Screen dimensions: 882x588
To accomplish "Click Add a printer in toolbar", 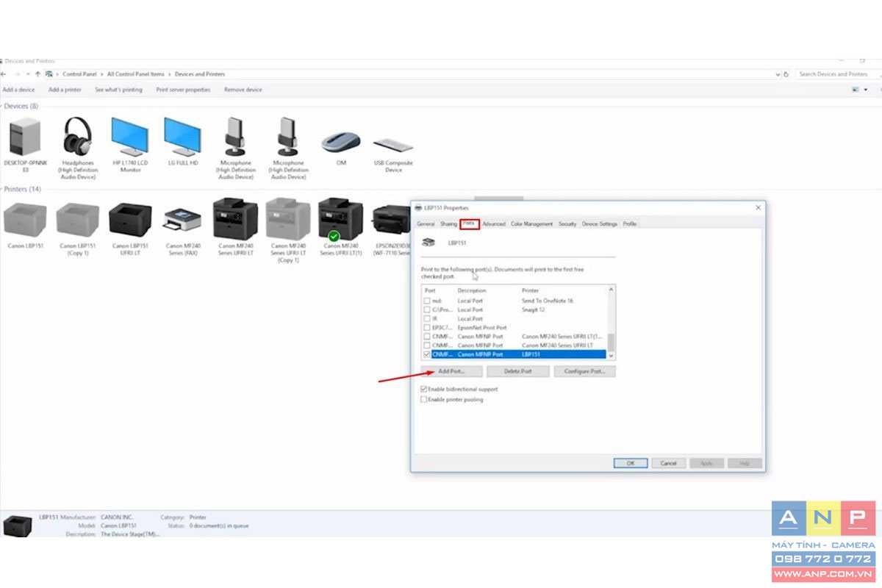I will (65, 90).
